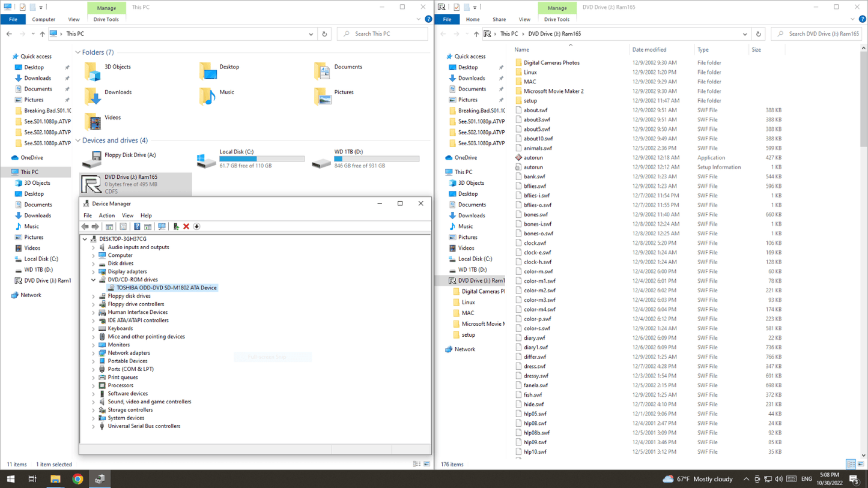The height and width of the screenshot is (488, 868).
Task: Click the Disable device down-arrow icon
Action: [196, 226]
